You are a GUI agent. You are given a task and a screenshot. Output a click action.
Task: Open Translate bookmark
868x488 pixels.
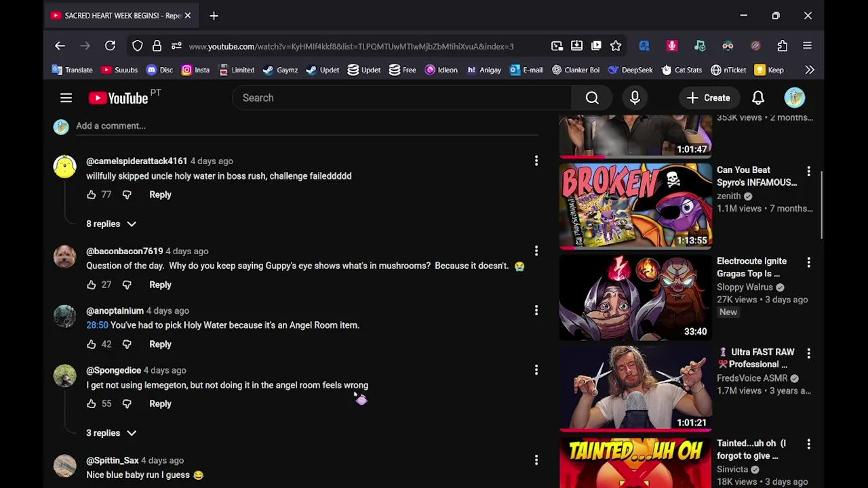coord(72,70)
